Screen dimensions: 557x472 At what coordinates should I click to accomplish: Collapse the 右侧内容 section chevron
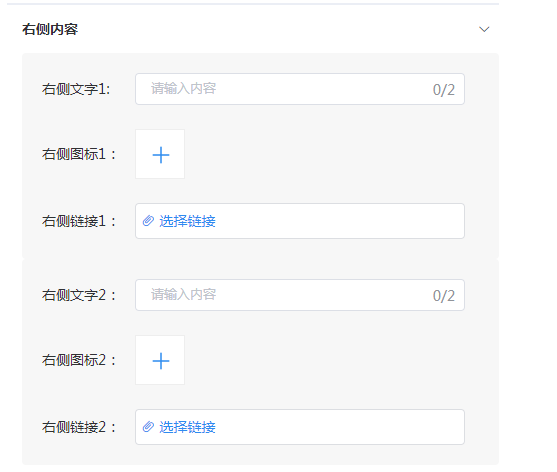click(x=484, y=29)
